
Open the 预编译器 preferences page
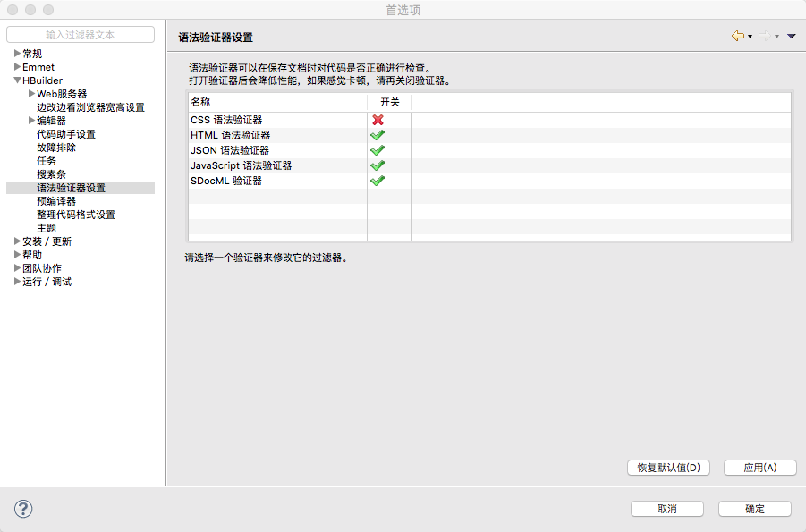pos(55,201)
